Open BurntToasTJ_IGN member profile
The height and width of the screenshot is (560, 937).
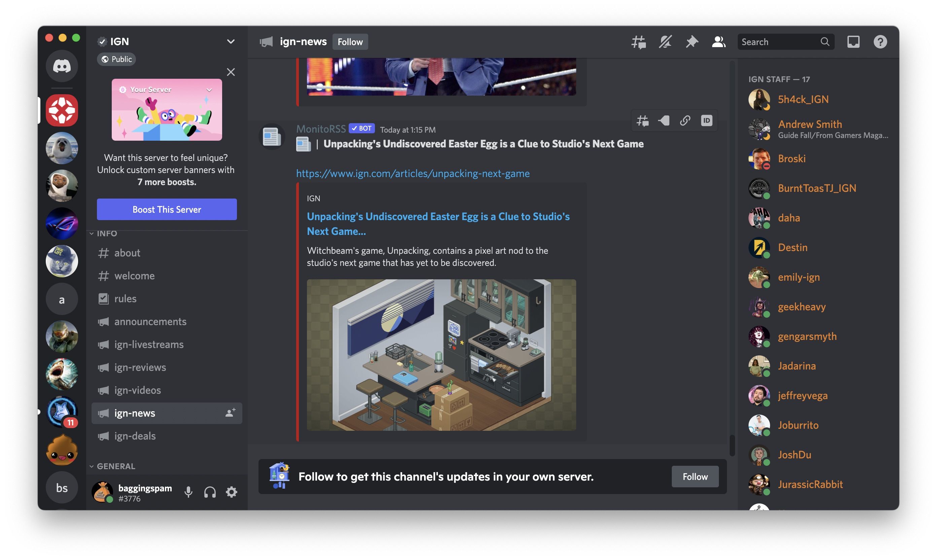pyautogui.click(x=818, y=189)
